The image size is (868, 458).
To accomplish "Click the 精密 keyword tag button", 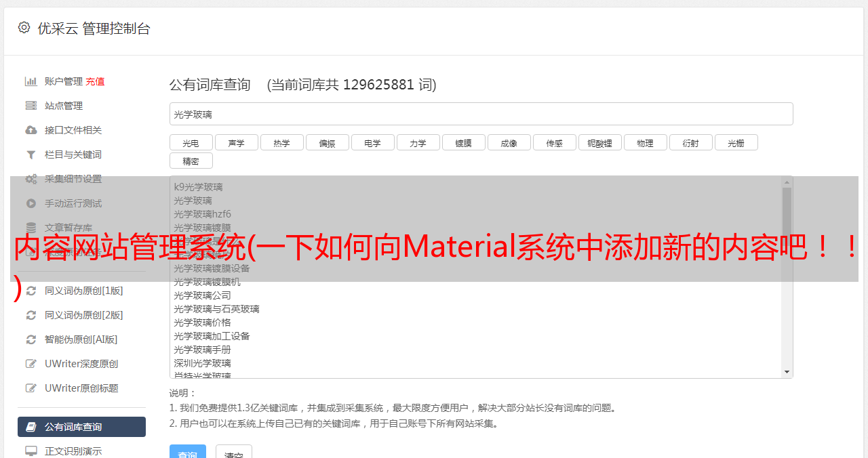I will (191, 161).
